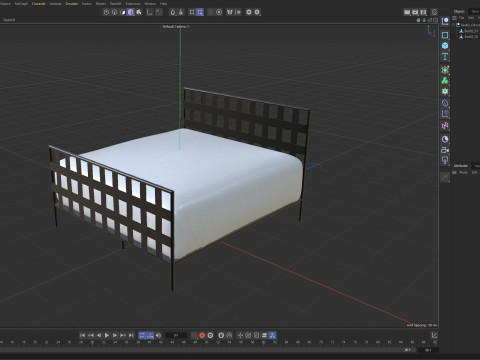Go to end of timeline
The image size is (480, 360).
[x=131, y=335]
